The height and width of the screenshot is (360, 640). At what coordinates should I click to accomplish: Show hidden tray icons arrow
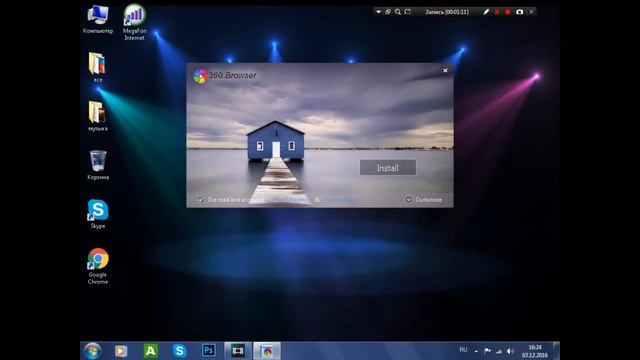tap(476, 351)
